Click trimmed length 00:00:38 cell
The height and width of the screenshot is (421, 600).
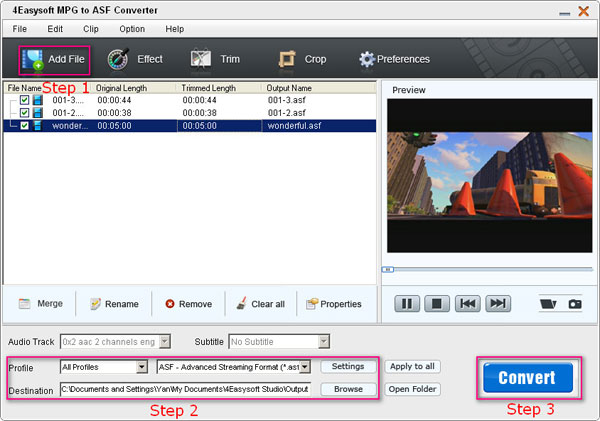(199, 113)
